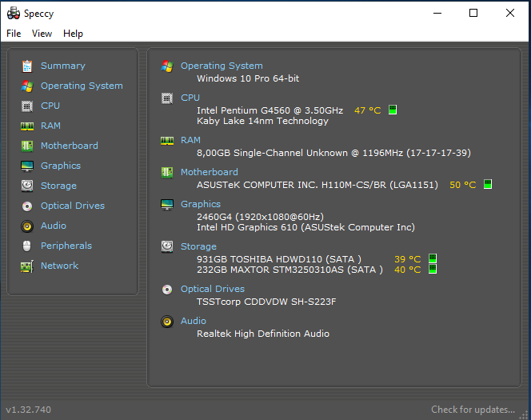Click TOSHIBA drive temperature indicator
The width and height of the screenshot is (531, 420).
(x=433, y=258)
